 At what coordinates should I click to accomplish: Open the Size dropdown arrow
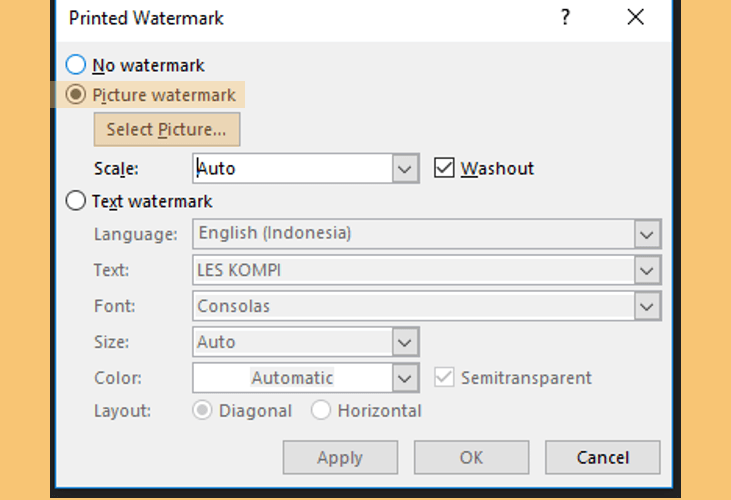(x=405, y=342)
